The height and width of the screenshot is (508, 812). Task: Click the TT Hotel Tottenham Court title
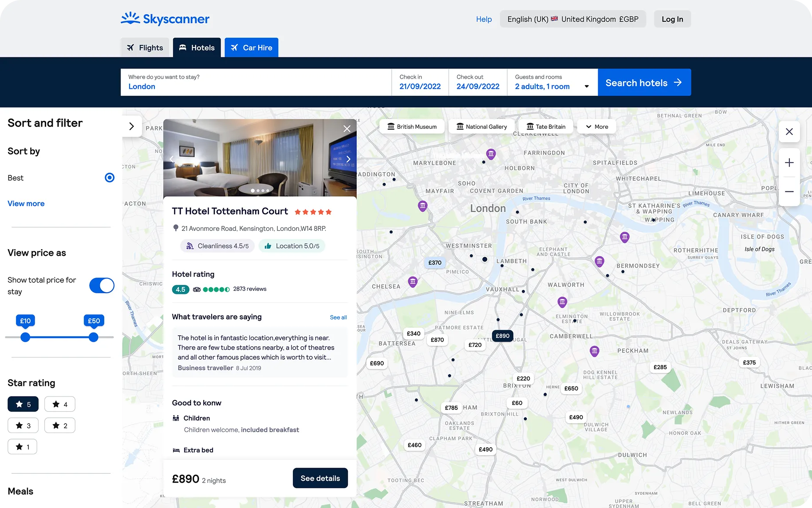230,211
